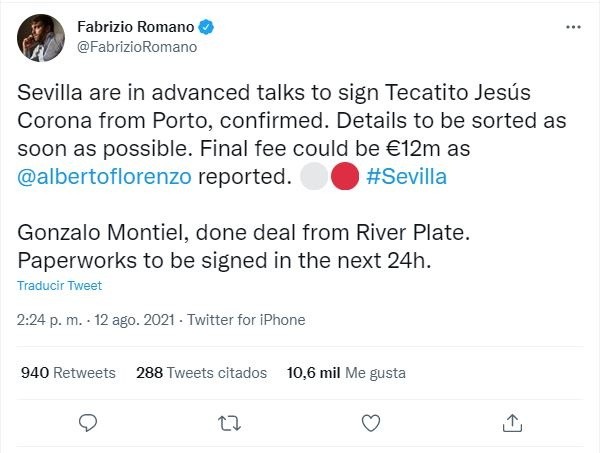
Task: Click the Twitter for iPhone source link
Action: 245,320
